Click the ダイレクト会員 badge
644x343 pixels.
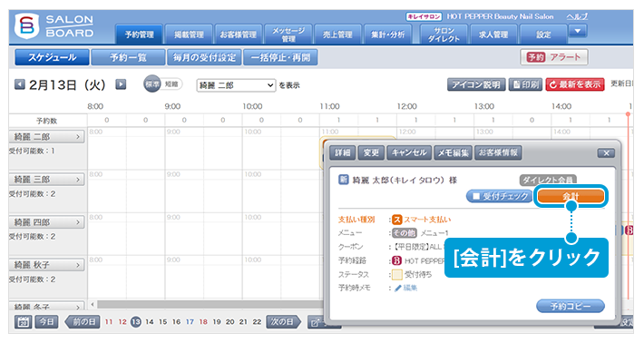pos(548,180)
